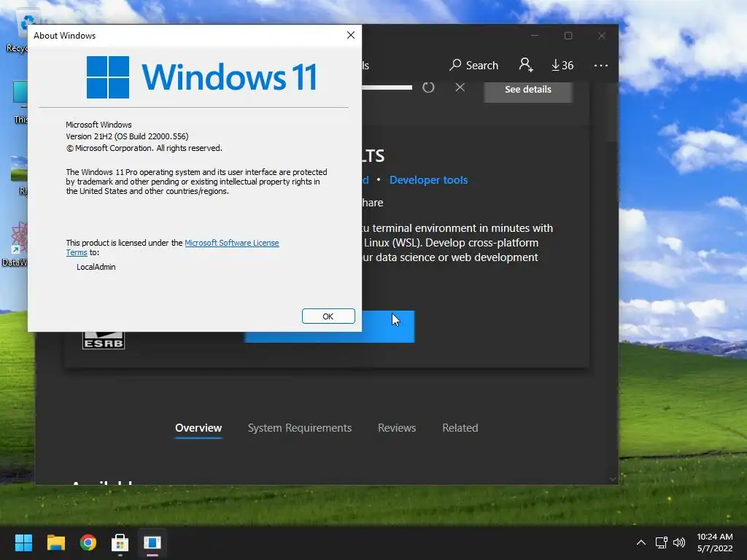Close the About Windows dialog
Viewport: 747px width, 560px height.
(x=351, y=35)
